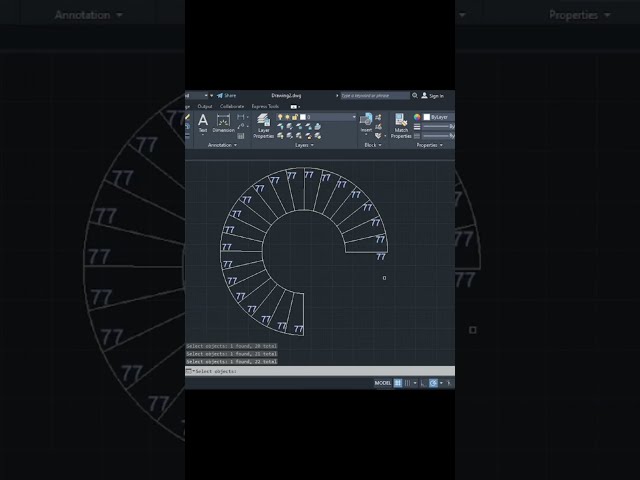
Task: Click Thaw All Layers icon
Action: pyautogui.click(x=299, y=136)
